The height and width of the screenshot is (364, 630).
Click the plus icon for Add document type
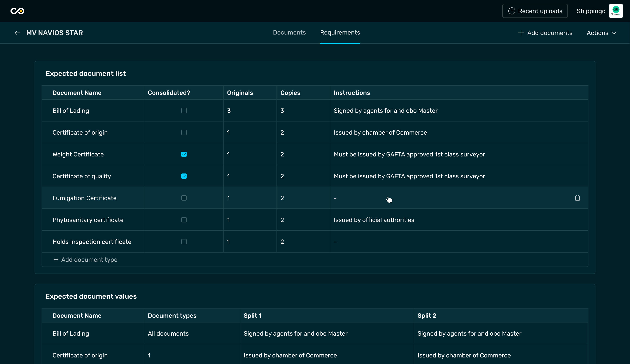point(56,260)
